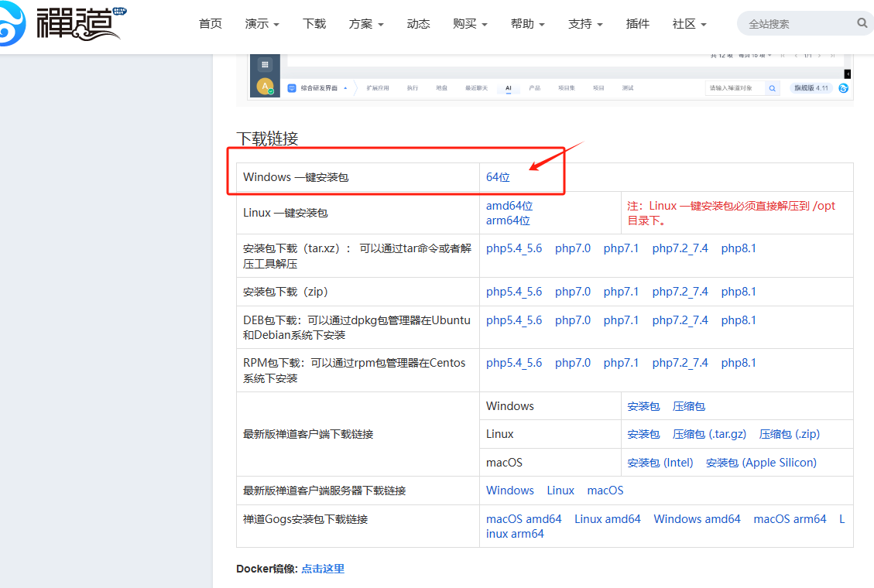Screen dimensions: 874x588
Task: Click the Docker 点击这里 link
Action: (x=323, y=569)
